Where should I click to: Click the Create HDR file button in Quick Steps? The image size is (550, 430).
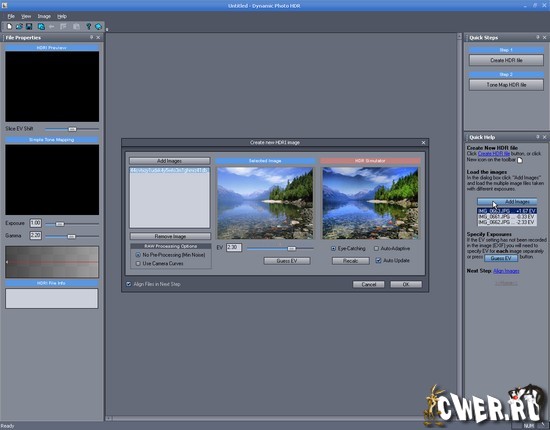(506, 60)
